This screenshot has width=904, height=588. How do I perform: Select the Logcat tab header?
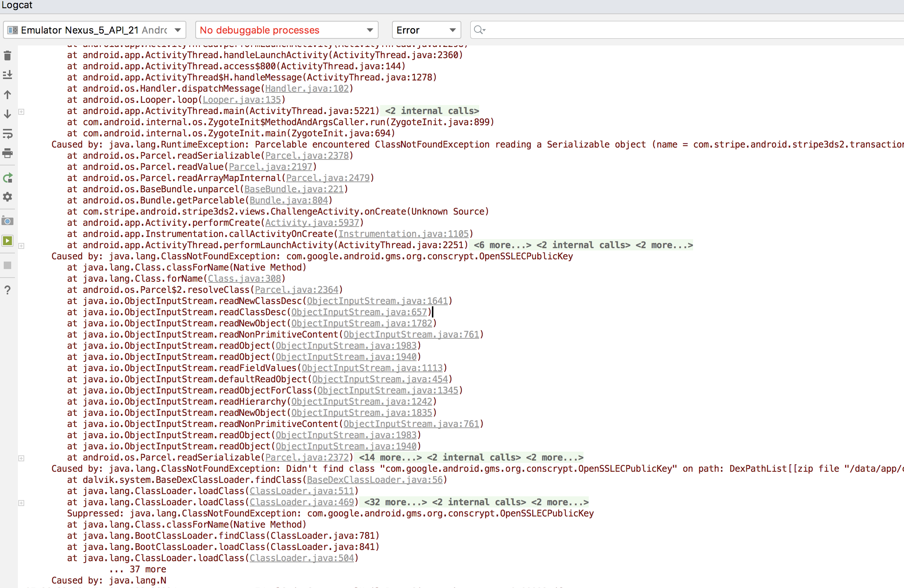click(x=17, y=5)
